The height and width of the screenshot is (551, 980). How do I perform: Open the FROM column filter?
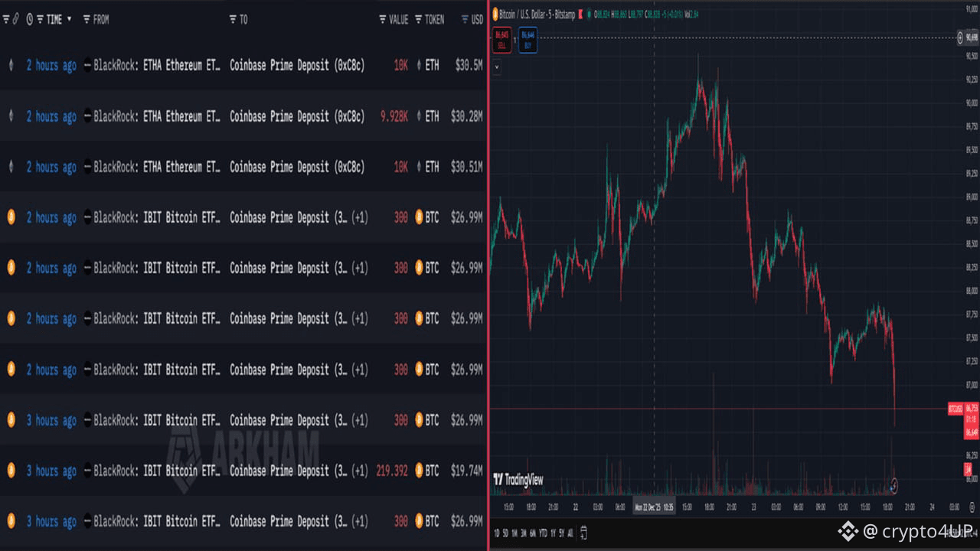[x=87, y=19]
